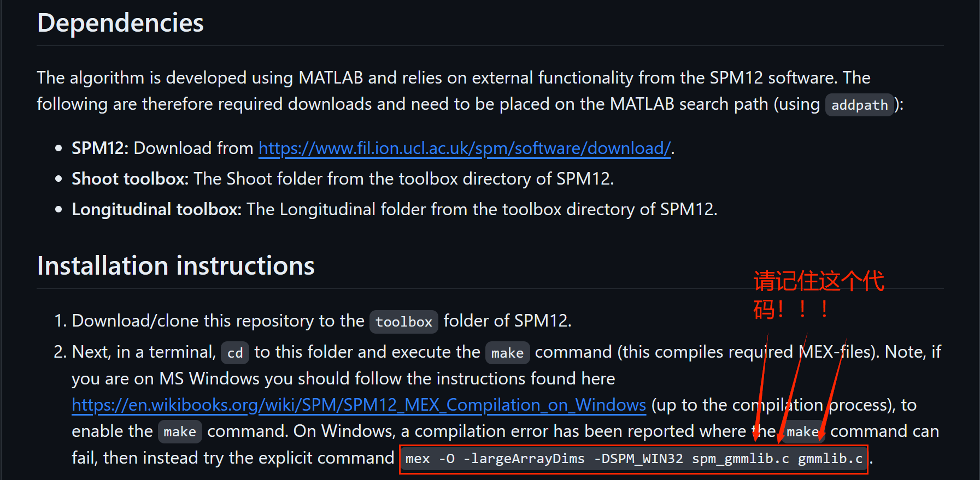Open the wikibooks SPM12 MEX Compilation link
980x480 pixels.
point(359,405)
